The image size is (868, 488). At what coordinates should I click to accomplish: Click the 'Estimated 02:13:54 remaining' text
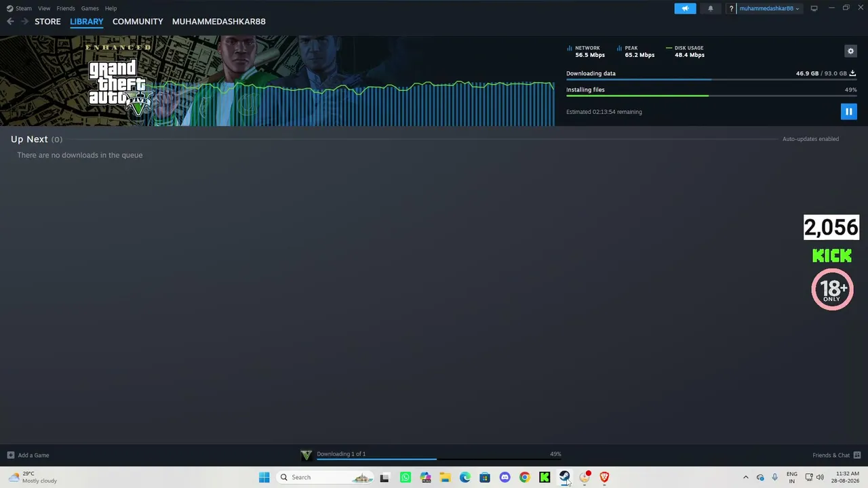coord(604,112)
